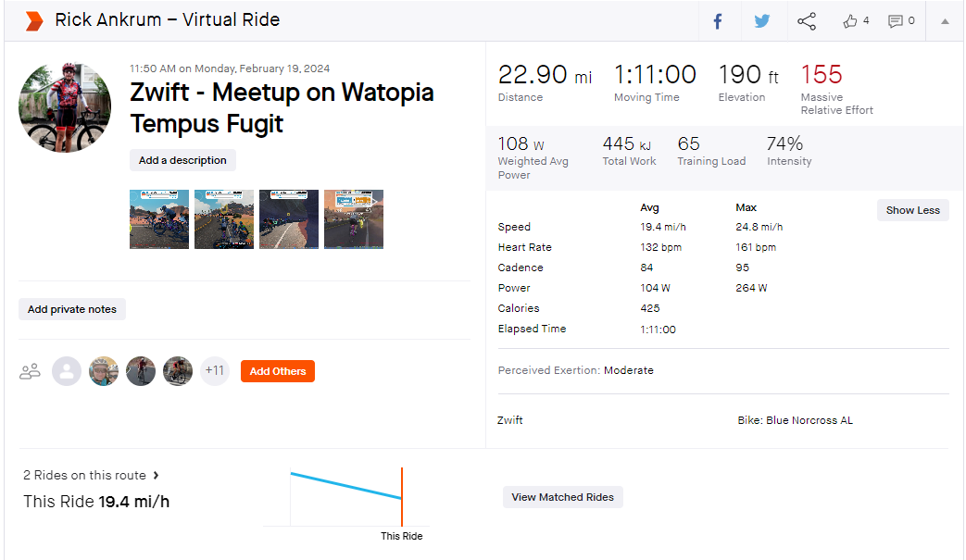Click the This Ride marker on the chart
This screenshot has width=966, height=560.
tap(402, 497)
